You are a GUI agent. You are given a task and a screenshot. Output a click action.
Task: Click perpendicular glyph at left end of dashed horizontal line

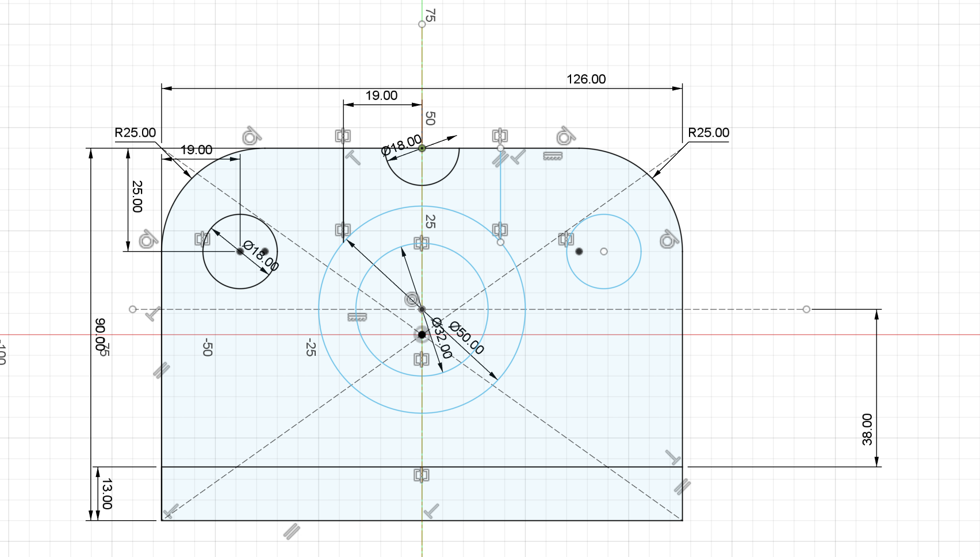point(154,314)
